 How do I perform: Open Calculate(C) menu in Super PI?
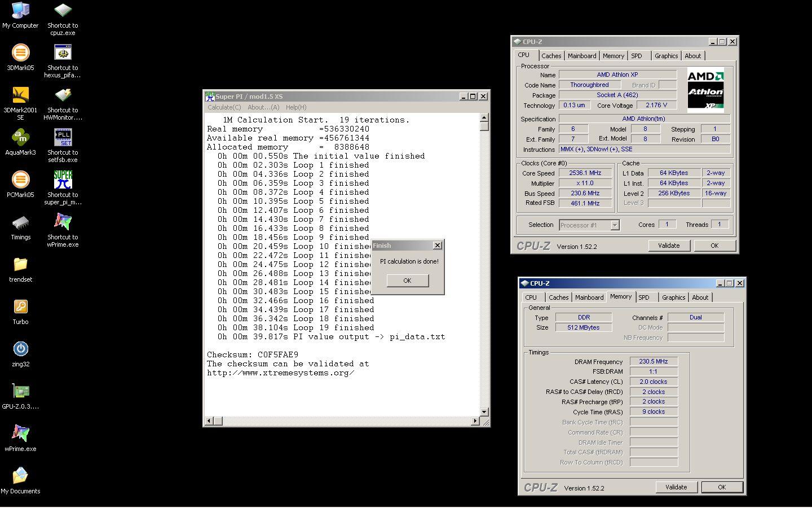[224, 107]
